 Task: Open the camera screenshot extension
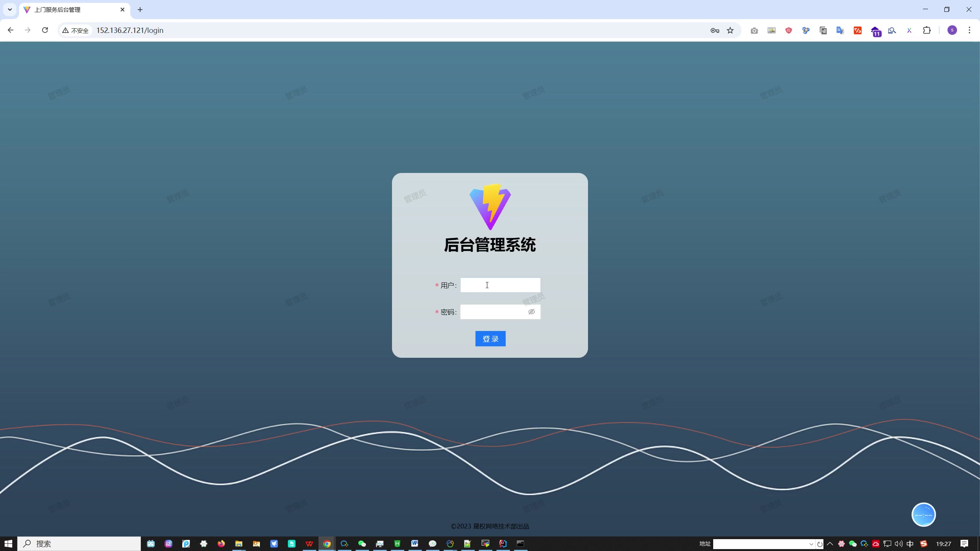coord(754,30)
